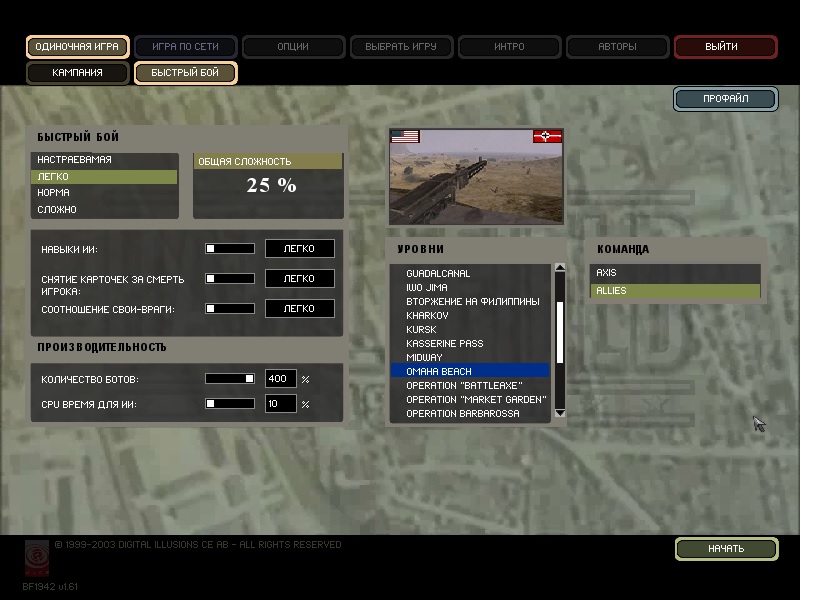The image size is (819, 600).
Task: Click Легко value box for Соотношение свои-враги
Action: click(300, 309)
